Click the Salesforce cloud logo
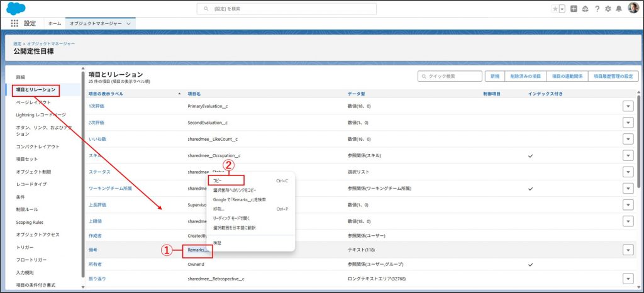 point(16,8)
